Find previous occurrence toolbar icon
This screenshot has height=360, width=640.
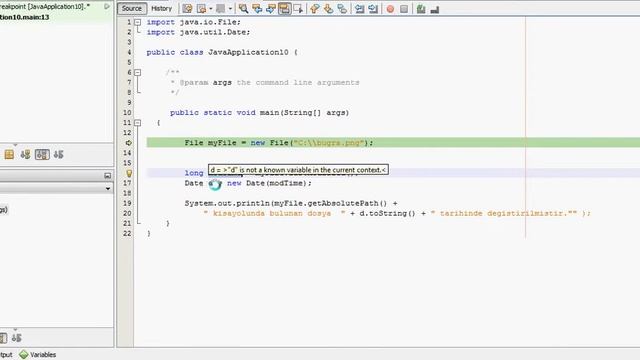(x=257, y=9)
